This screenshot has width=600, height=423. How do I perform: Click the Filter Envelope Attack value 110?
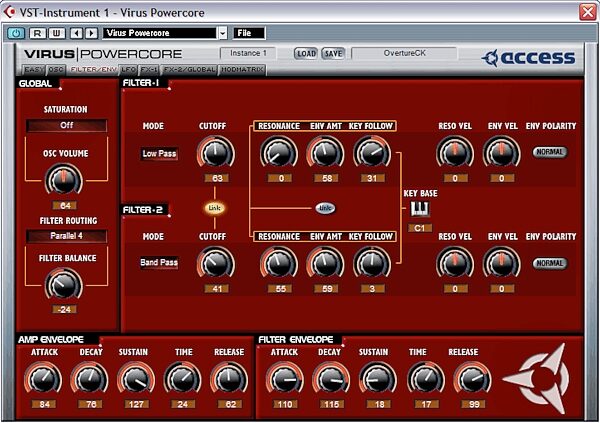coord(285,404)
